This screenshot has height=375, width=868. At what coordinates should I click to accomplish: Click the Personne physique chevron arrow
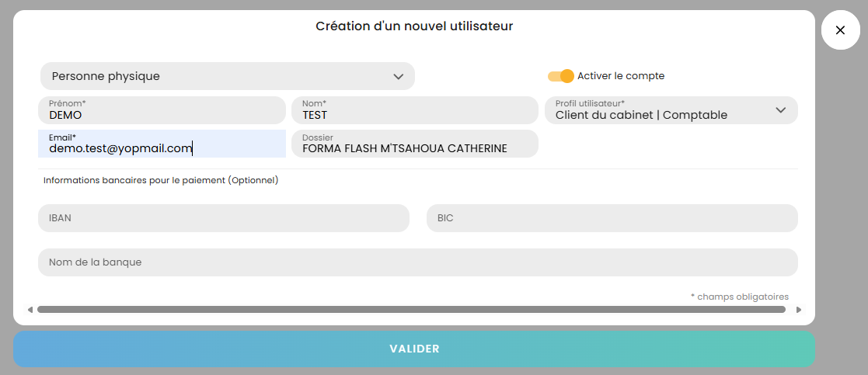click(399, 76)
